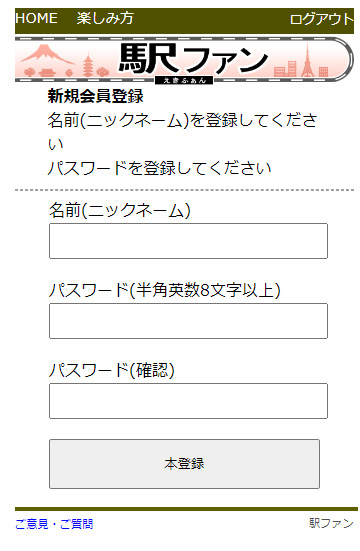Click the ログアウト link
This screenshot has height=551, width=360.
(321, 19)
